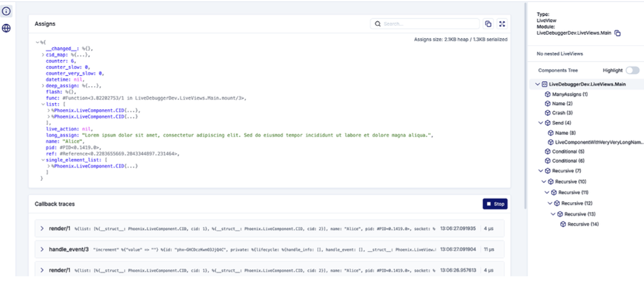Collapse the Recursive (10) node
This screenshot has width=644, height=297.
[x=544, y=181]
